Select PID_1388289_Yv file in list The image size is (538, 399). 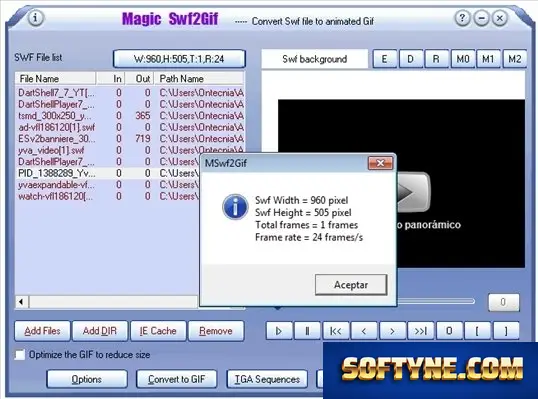coord(106,173)
